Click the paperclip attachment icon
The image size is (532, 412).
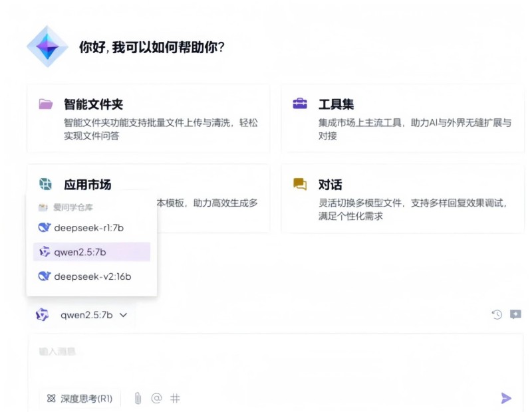coord(137,398)
